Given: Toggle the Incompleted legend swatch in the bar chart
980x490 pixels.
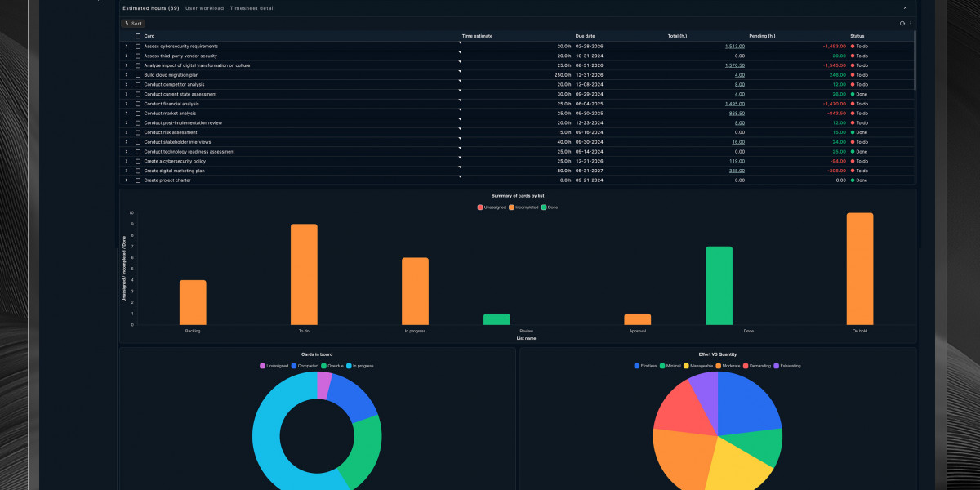Looking at the screenshot, I should pyautogui.click(x=511, y=207).
